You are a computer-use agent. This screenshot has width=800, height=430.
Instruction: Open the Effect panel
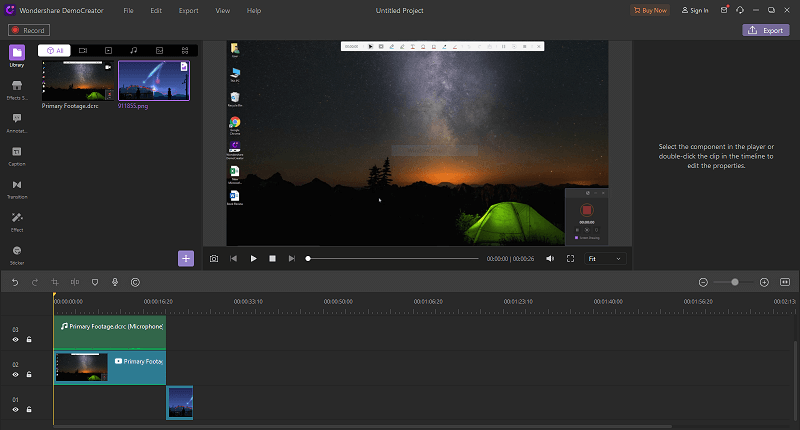[x=17, y=222]
